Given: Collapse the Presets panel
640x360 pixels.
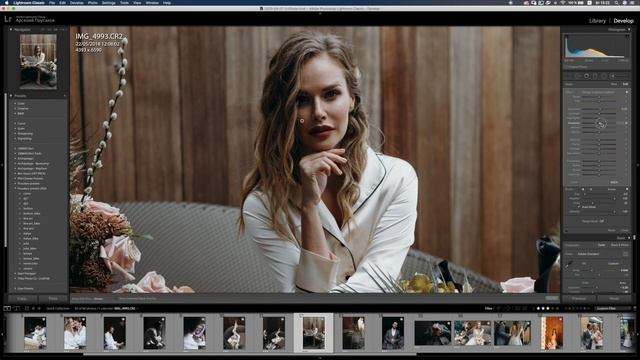Looking at the screenshot, I should click(11, 96).
